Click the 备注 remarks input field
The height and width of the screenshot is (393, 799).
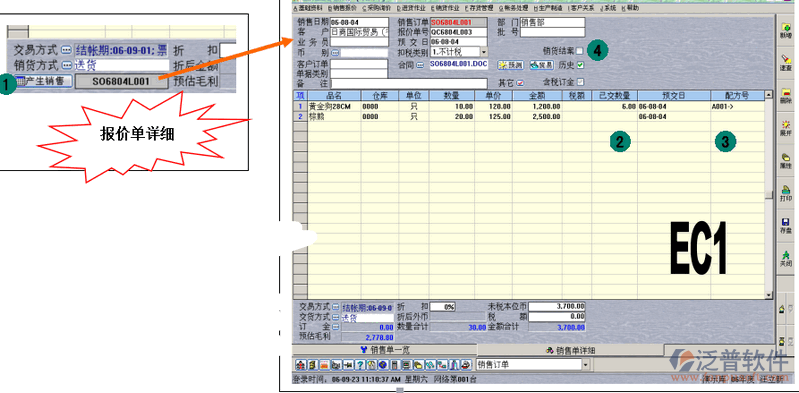tap(409, 83)
